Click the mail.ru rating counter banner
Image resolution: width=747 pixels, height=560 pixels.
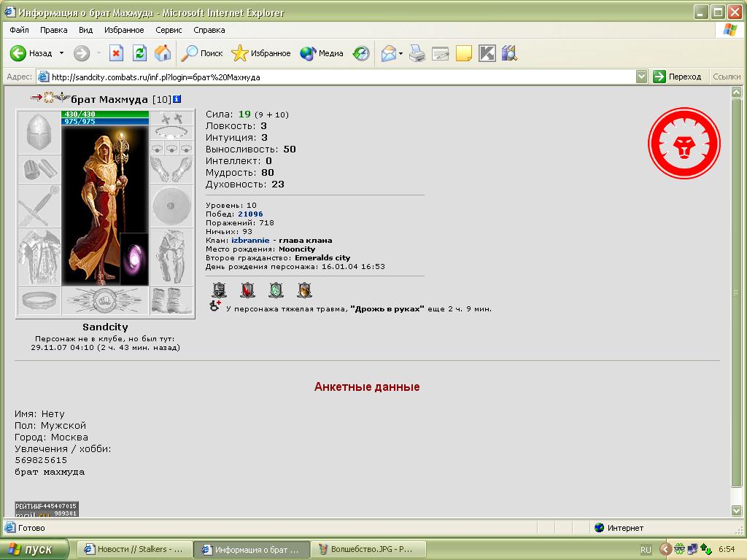[x=46, y=509]
